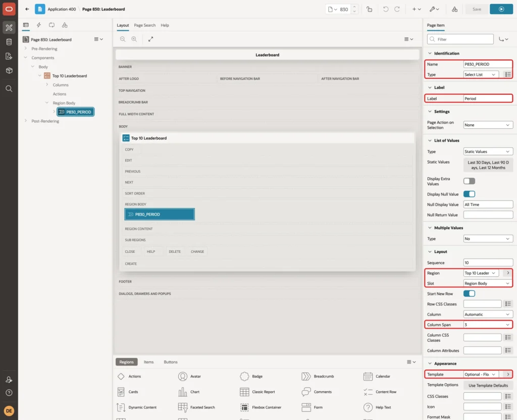Toggle Display Null Value switch
The width and height of the screenshot is (517, 420).
[x=469, y=194]
